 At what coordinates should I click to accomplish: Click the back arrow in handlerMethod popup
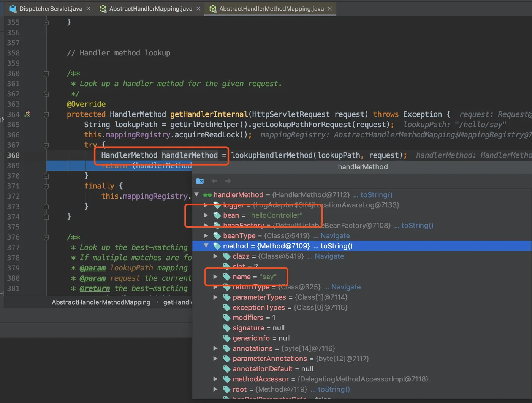(x=214, y=181)
